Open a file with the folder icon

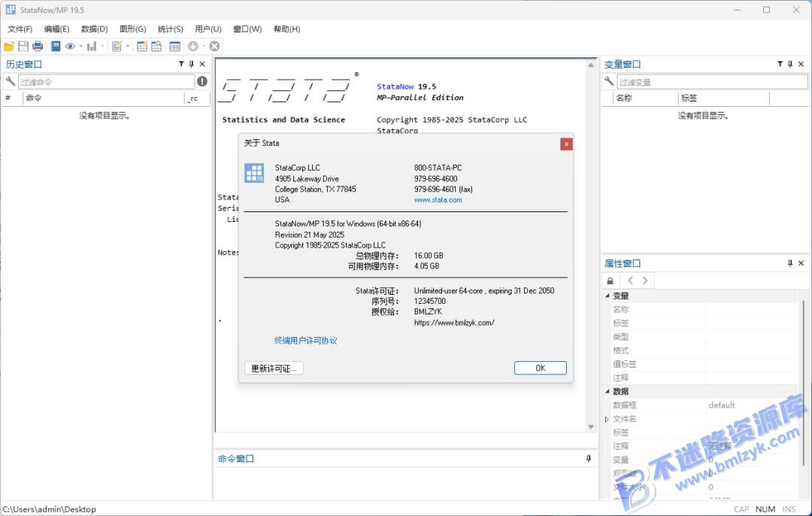(x=9, y=46)
